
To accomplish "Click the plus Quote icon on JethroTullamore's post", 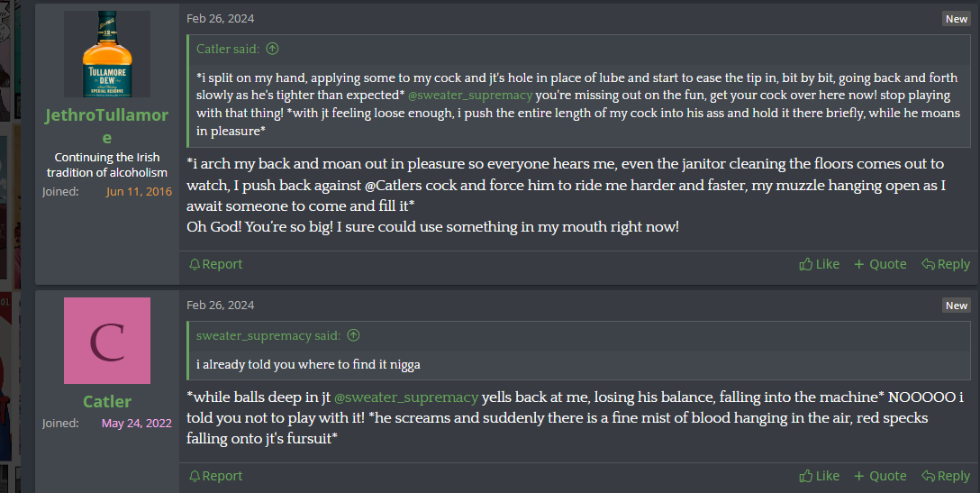I will pos(859,264).
